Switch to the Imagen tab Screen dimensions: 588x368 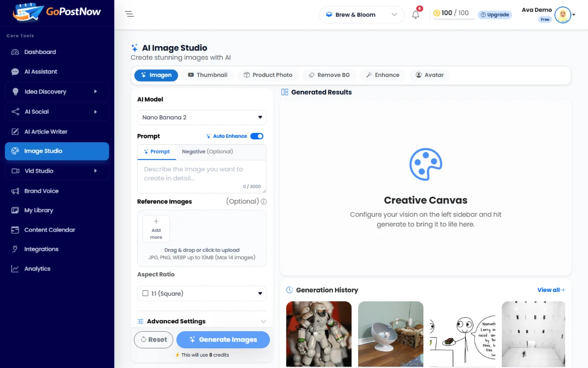pyautogui.click(x=156, y=75)
